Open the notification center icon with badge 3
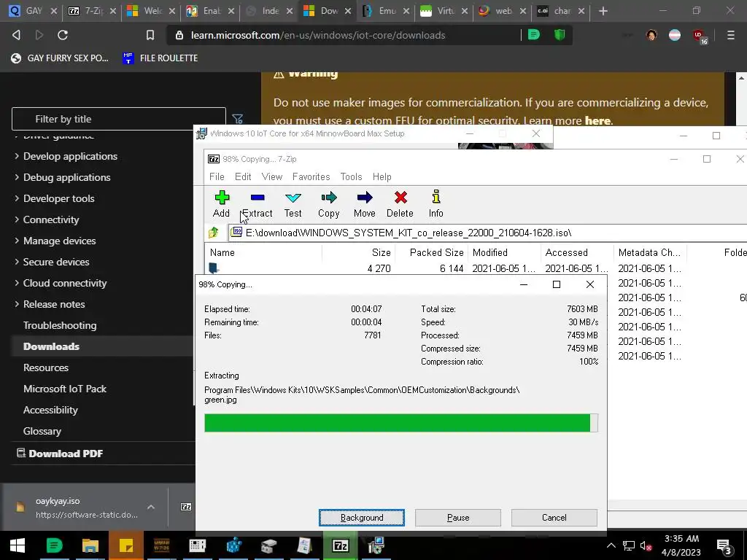Image resolution: width=747 pixels, height=560 pixels. click(x=724, y=545)
